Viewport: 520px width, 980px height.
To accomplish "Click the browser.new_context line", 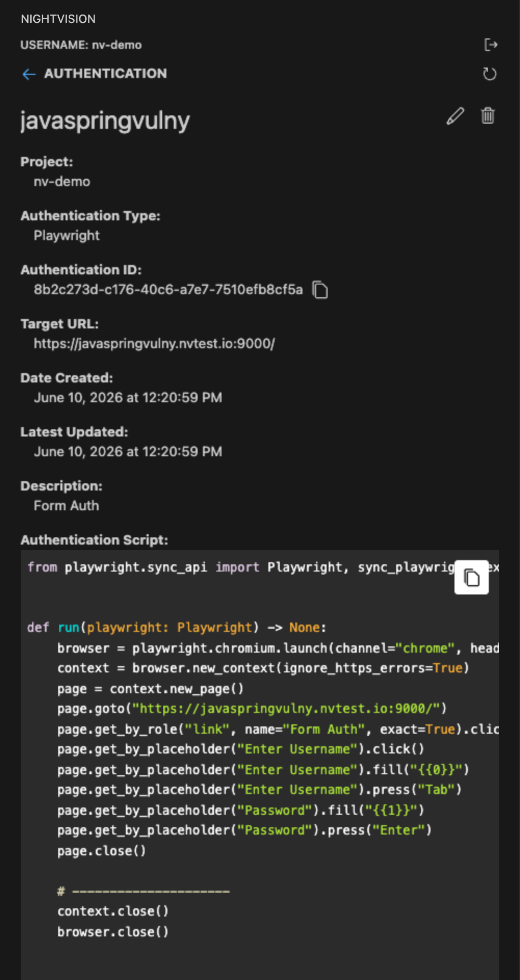I will (263, 668).
